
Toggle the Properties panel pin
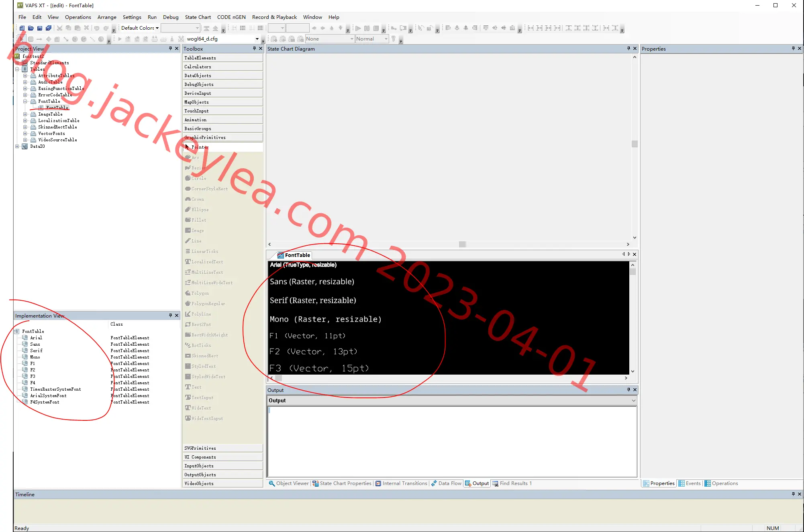793,49
